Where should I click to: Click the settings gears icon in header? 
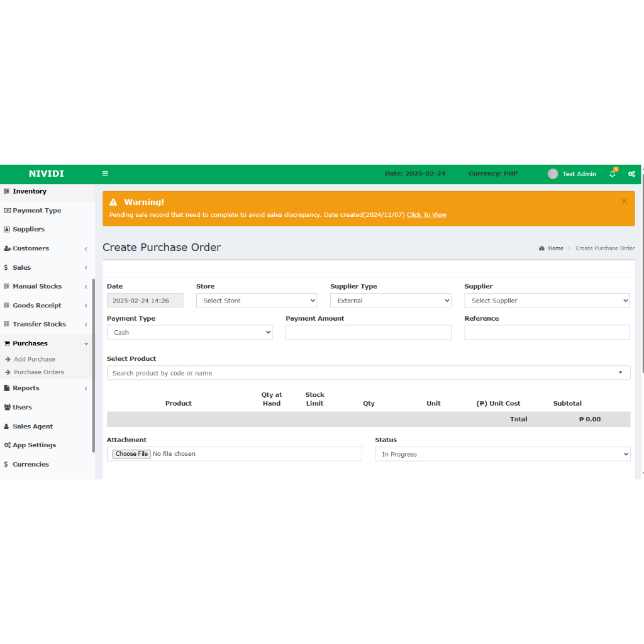pos(631,174)
